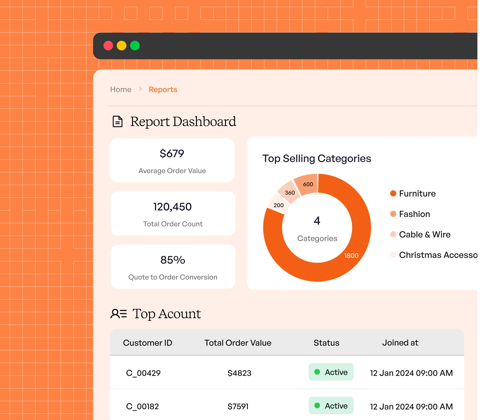The image size is (504, 420).
Task: Click the Active badge for C_00182
Action: click(x=331, y=406)
